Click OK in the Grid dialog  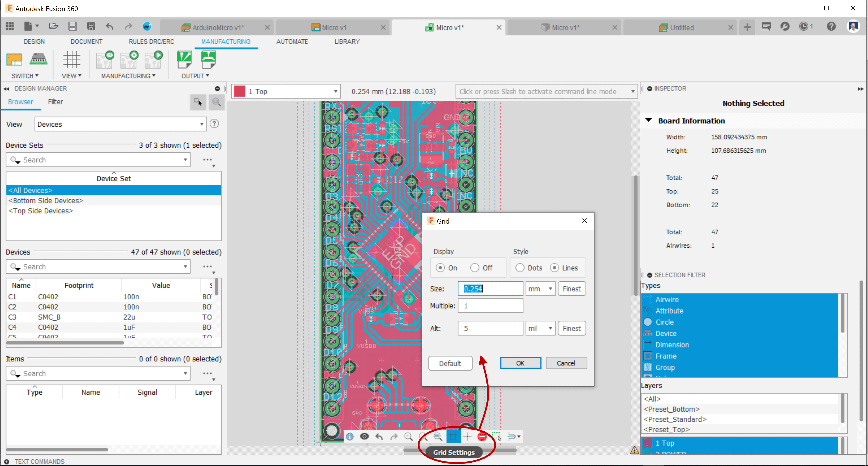click(520, 363)
